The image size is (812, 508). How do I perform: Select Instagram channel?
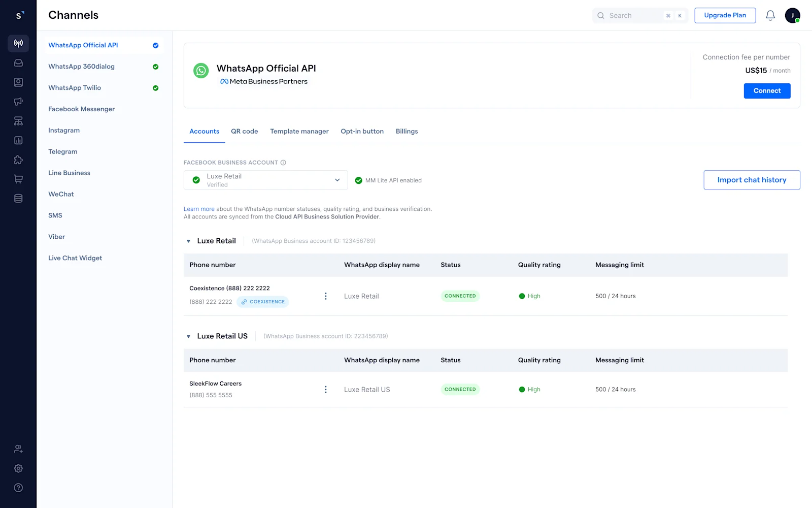coord(104,131)
